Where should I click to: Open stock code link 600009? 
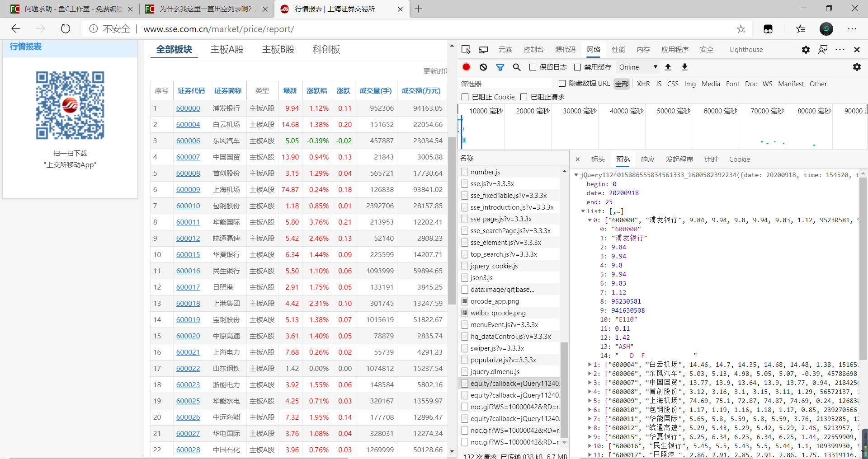pos(188,190)
